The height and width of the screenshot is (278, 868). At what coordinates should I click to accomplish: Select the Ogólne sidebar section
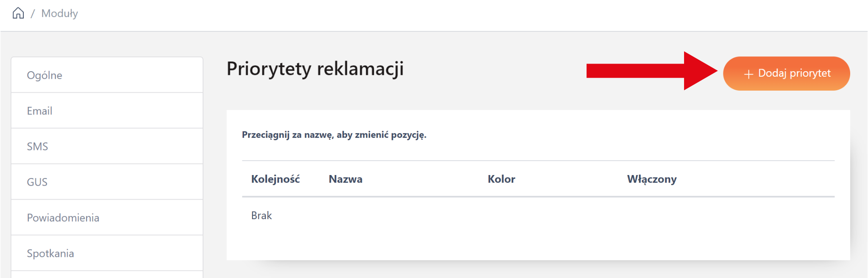[45, 75]
